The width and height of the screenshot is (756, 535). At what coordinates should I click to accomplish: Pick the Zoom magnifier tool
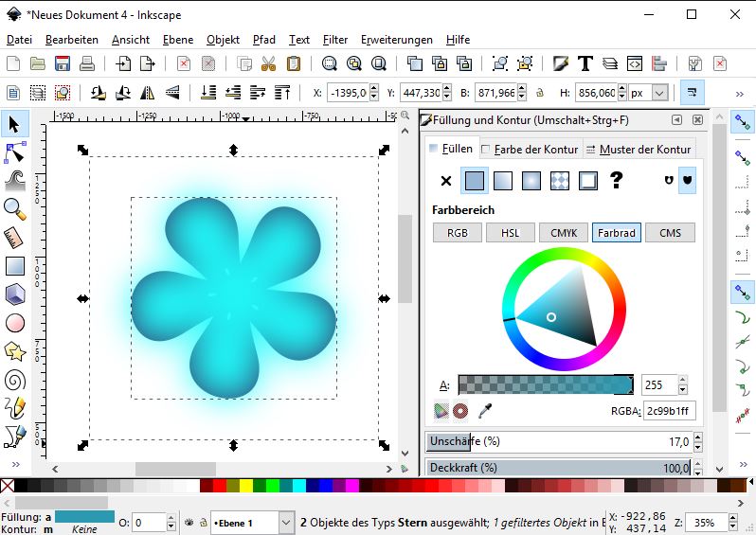pyautogui.click(x=15, y=209)
